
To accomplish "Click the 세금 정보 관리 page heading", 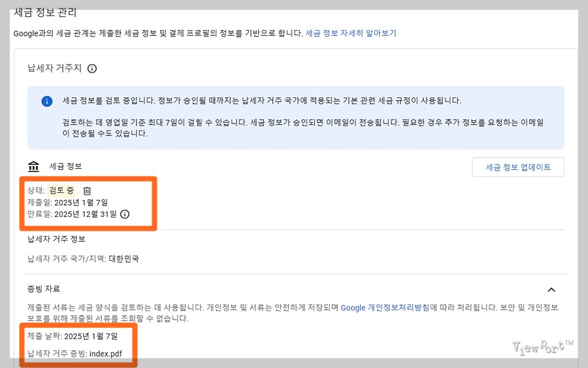I will click(x=45, y=12).
